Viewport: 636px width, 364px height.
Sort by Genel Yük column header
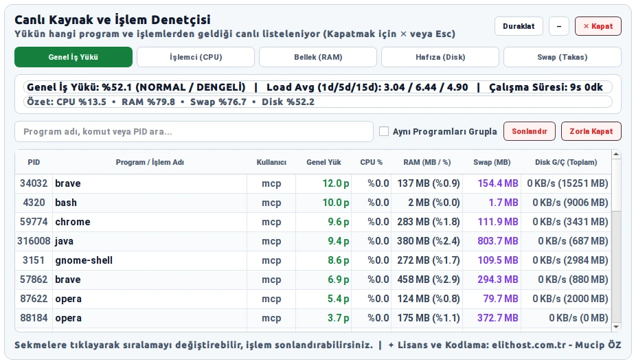[323, 162]
